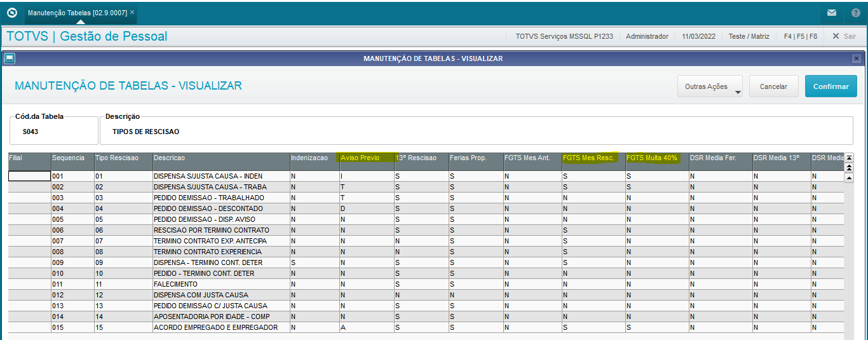Click the top scroll bar icon of the grid

pos(849,157)
